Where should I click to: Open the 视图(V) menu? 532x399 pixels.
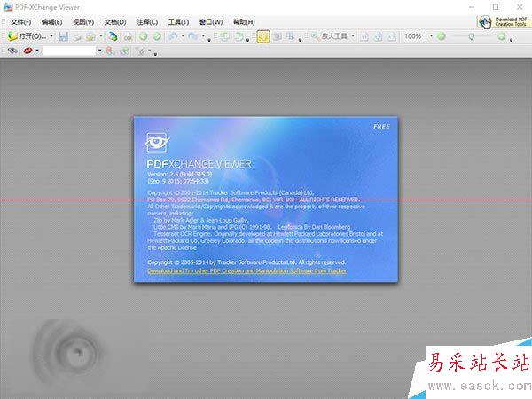[83, 22]
